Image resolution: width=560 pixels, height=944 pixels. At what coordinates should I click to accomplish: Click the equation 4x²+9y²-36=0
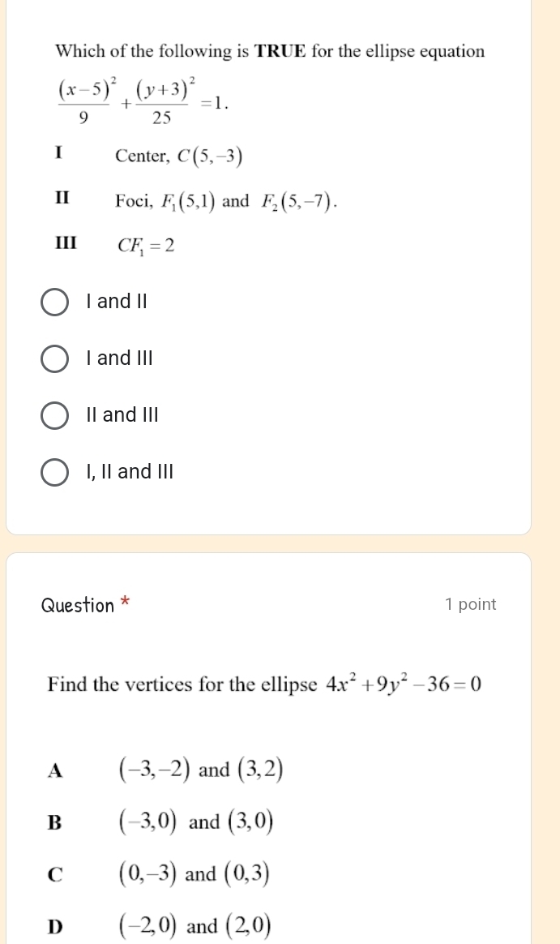click(x=405, y=684)
